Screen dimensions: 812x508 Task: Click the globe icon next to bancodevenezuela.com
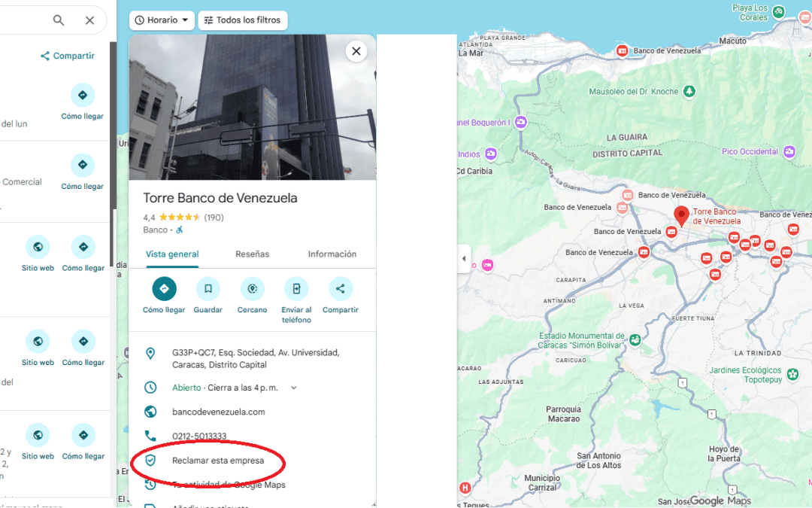click(150, 412)
